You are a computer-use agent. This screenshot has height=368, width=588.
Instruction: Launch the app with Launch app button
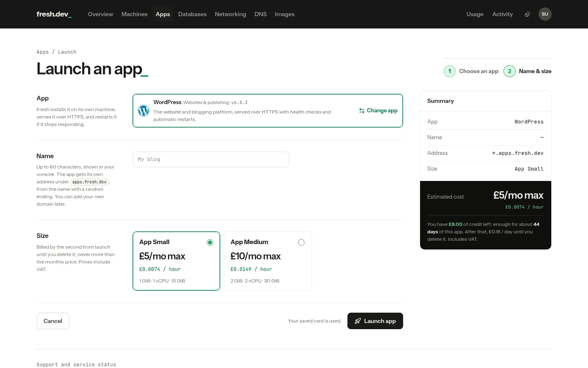[x=375, y=321]
